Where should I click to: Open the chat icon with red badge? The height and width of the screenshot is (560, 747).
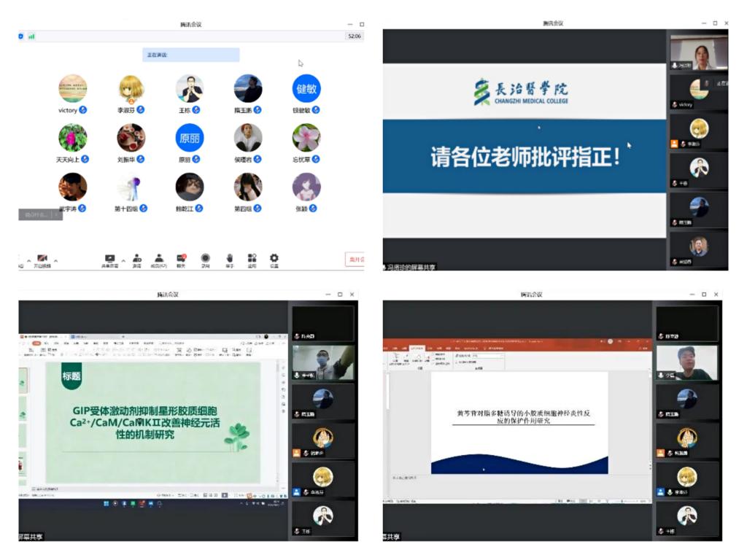pos(182,258)
